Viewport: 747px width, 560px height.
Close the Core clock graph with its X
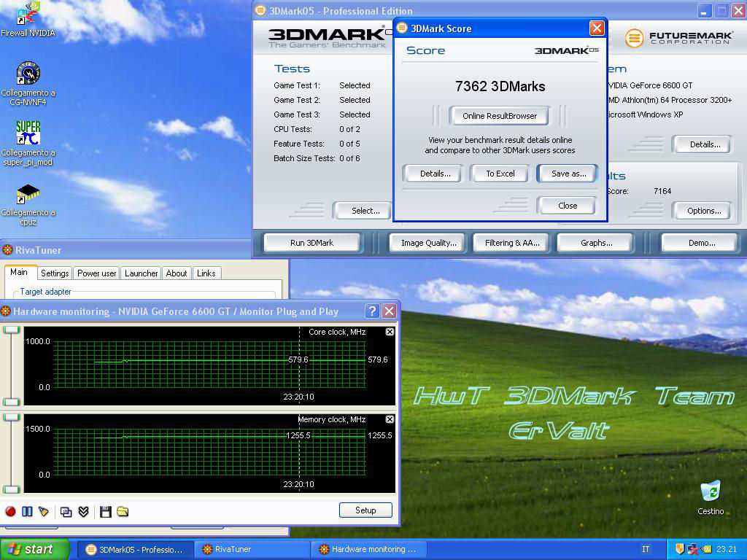(390, 332)
